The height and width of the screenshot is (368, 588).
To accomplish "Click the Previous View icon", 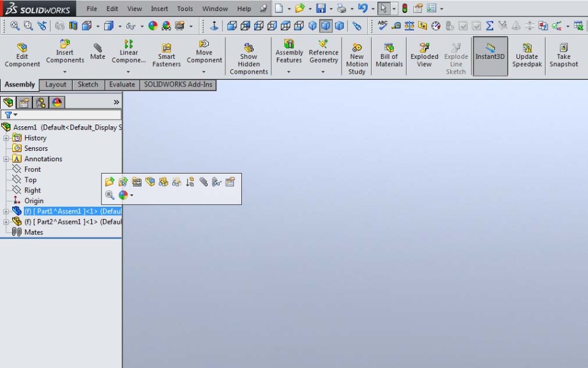I will [x=42, y=26].
